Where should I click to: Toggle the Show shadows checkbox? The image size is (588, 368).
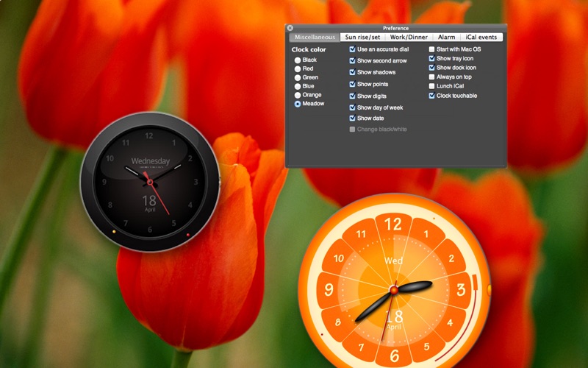[353, 72]
